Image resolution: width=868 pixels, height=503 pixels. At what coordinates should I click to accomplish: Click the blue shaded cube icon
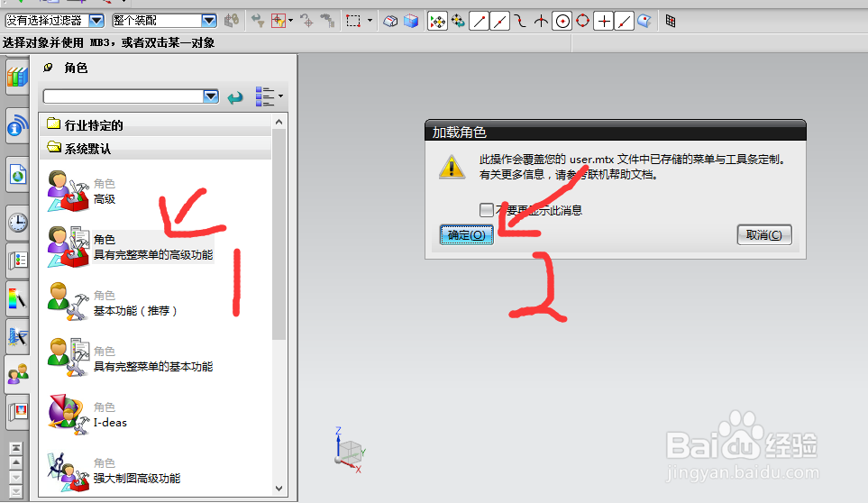pyautogui.click(x=411, y=22)
